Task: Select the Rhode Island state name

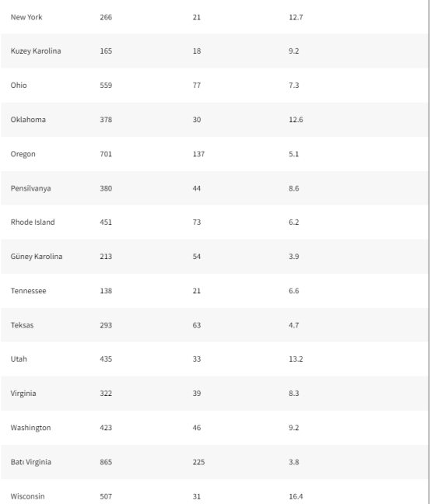Action: coord(33,222)
